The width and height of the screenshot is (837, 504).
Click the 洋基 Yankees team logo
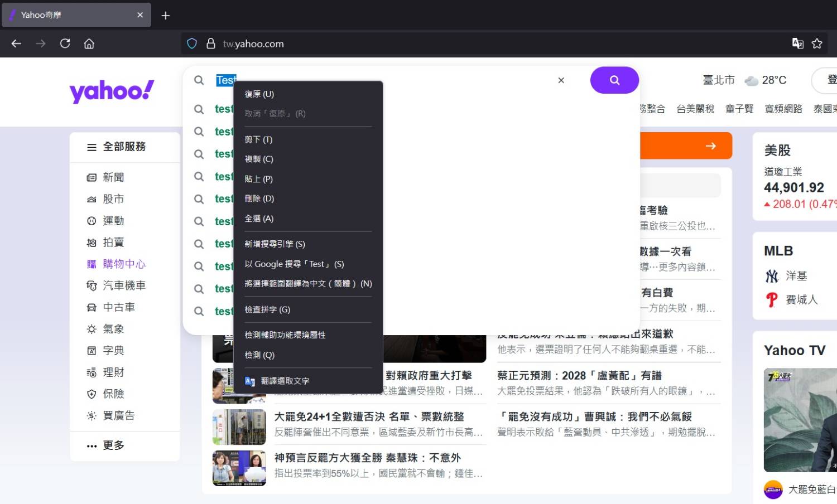click(772, 276)
